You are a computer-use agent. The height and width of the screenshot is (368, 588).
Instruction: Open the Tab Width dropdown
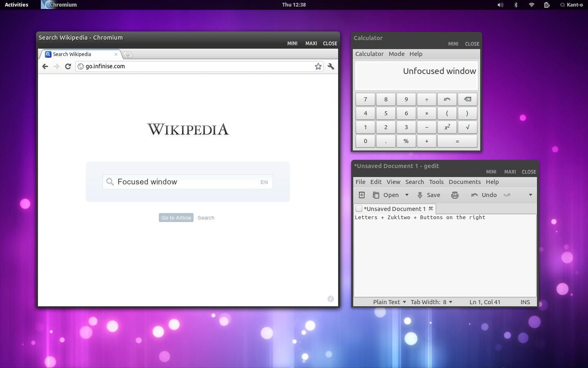click(x=432, y=302)
